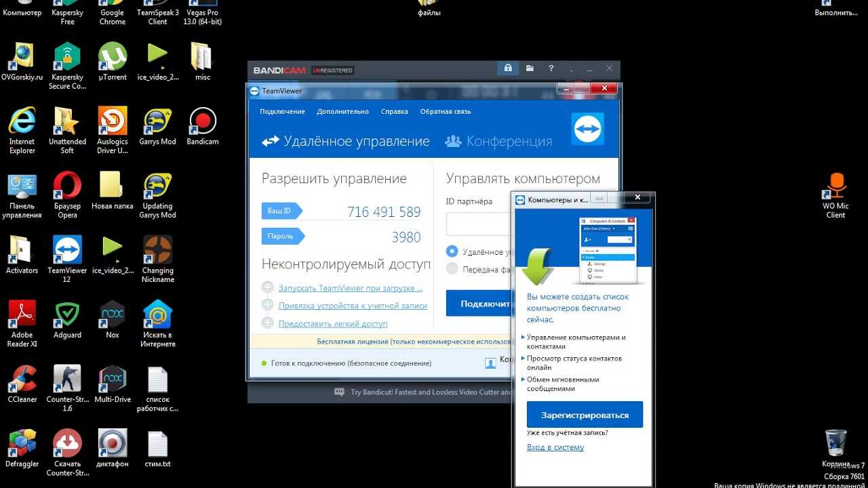Screen dimensions: 868x488
Task: Launch Counter-Strike 1.6 shortcut
Action: (67, 388)
